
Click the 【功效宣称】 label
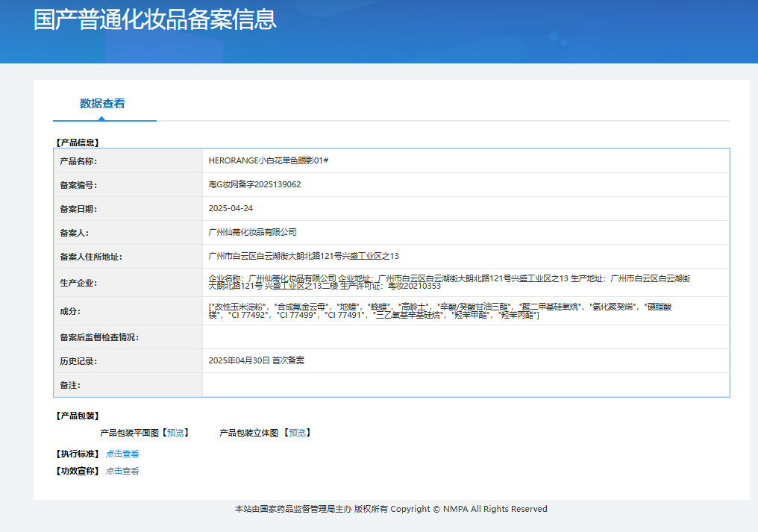(78, 471)
